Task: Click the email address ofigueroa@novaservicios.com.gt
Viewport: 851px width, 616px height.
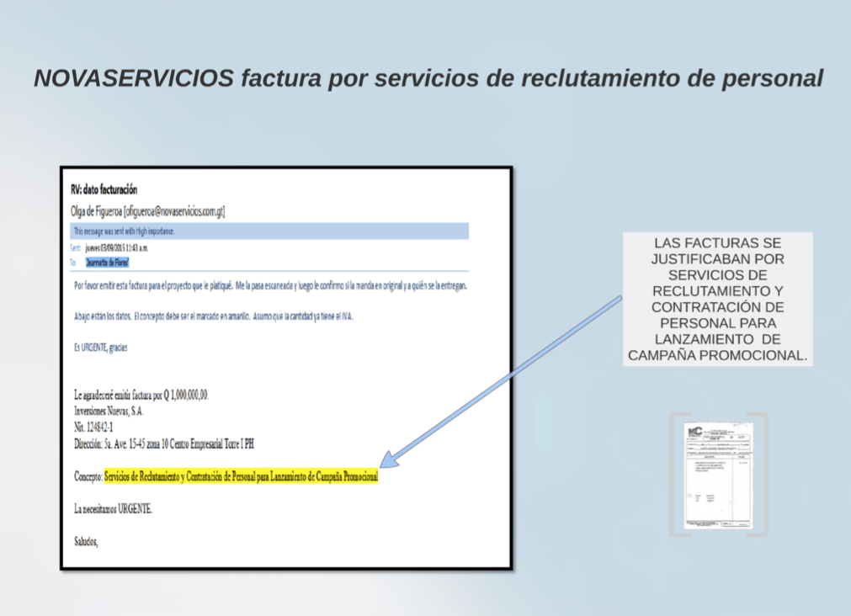Action: pos(174,211)
